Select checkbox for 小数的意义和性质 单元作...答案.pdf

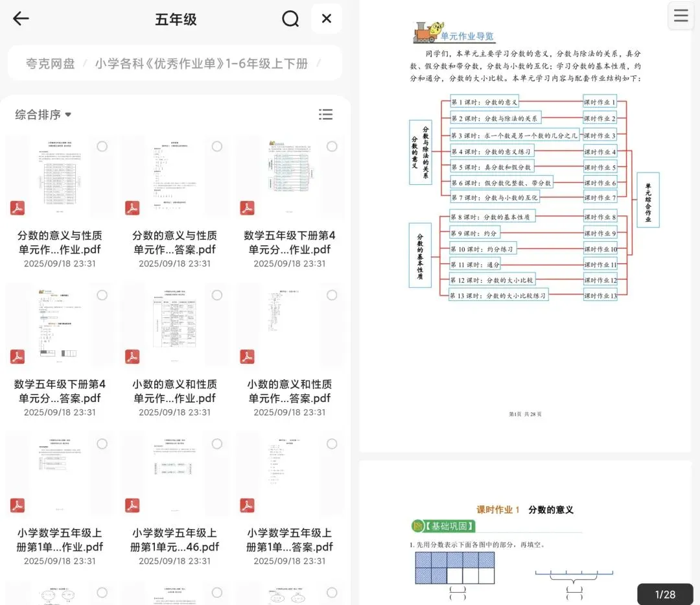(x=332, y=295)
